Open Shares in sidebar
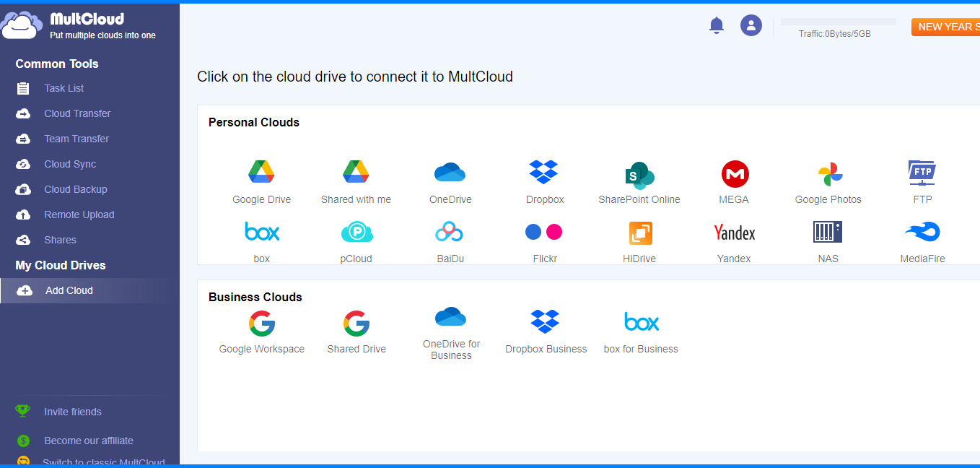 point(60,240)
